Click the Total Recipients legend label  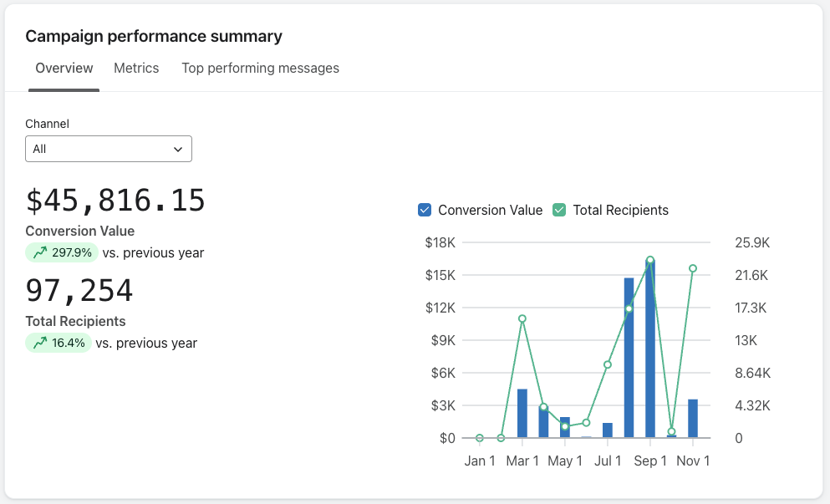point(620,211)
